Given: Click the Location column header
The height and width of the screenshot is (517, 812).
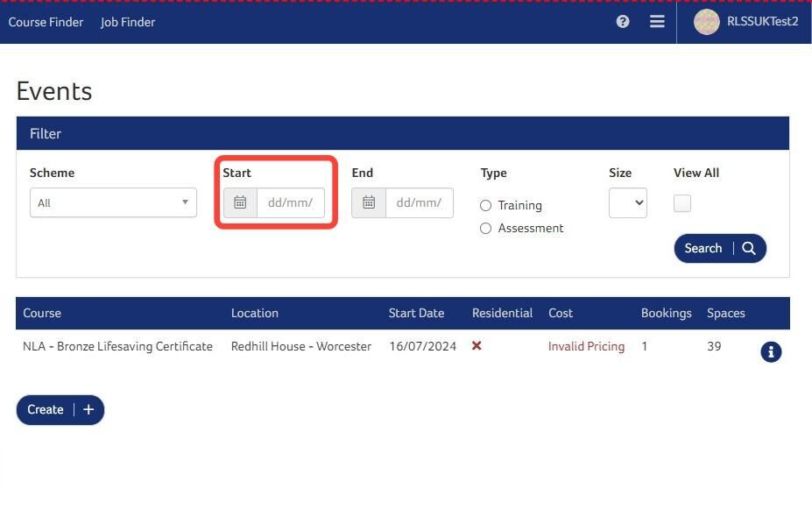Looking at the screenshot, I should (x=255, y=313).
